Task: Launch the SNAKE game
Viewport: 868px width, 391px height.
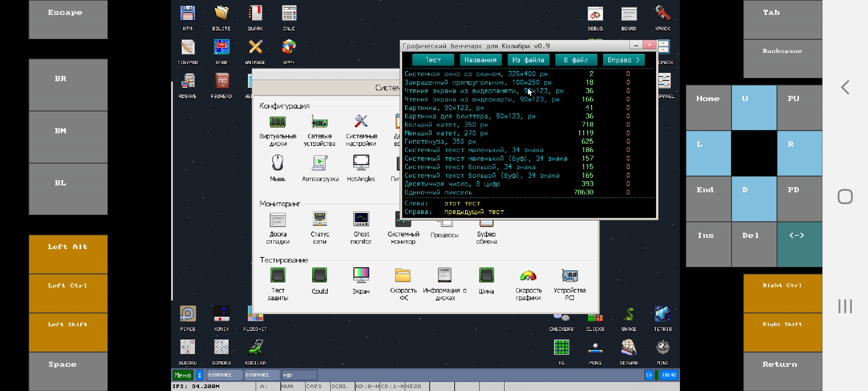Action: click(x=629, y=315)
